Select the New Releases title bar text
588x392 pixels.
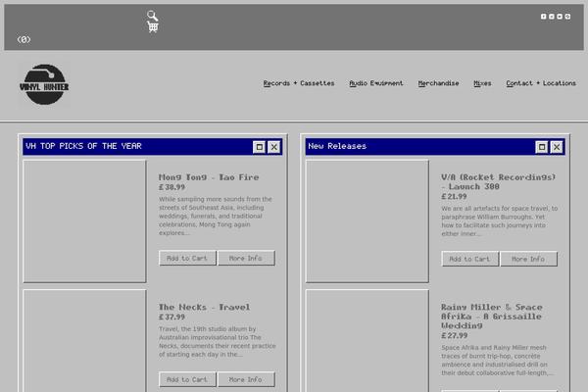click(337, 146)
